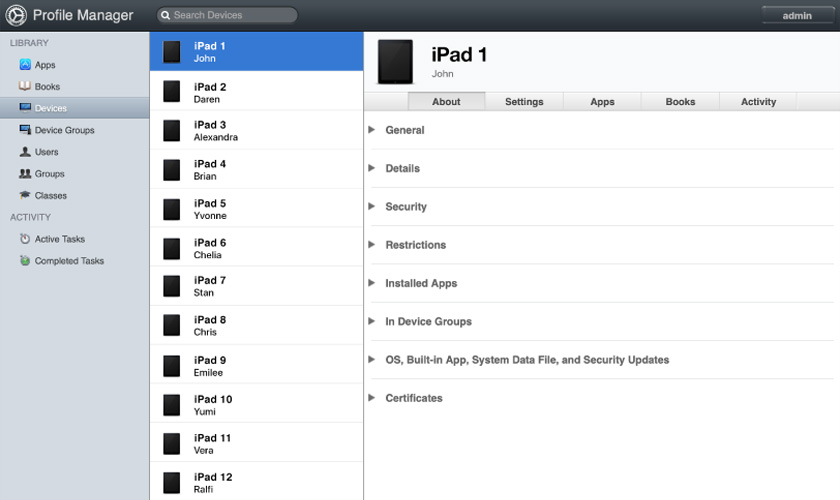Click the Classes graduation cap icon
The width and height of the screenshot is (840, 500).
tap(25, 195)
